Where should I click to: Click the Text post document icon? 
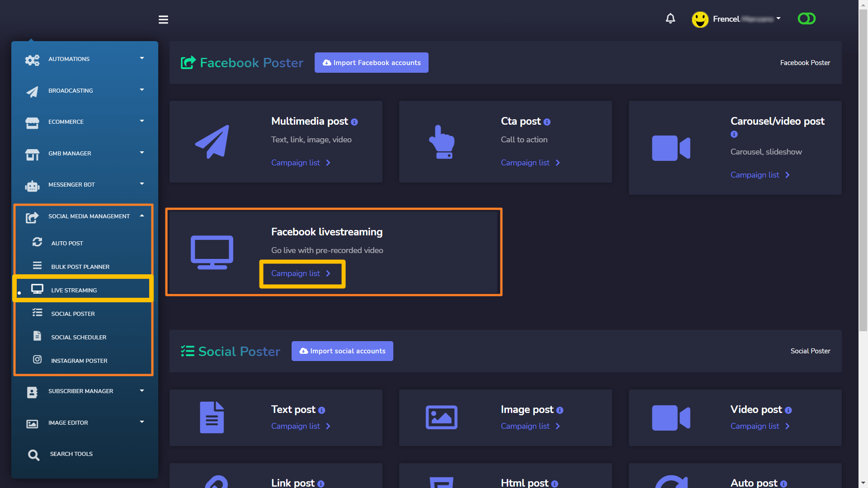[212, 418]
